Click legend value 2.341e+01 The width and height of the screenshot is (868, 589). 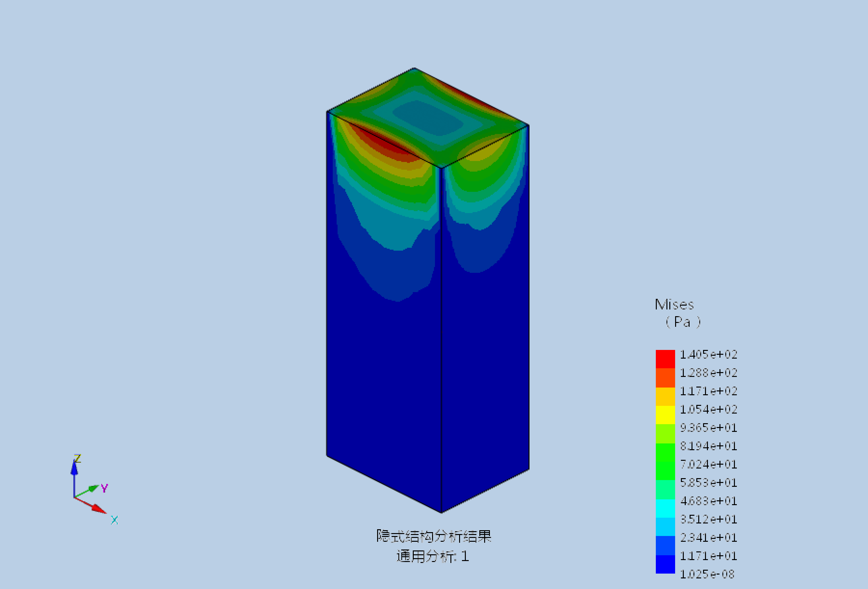coord(709,537)
